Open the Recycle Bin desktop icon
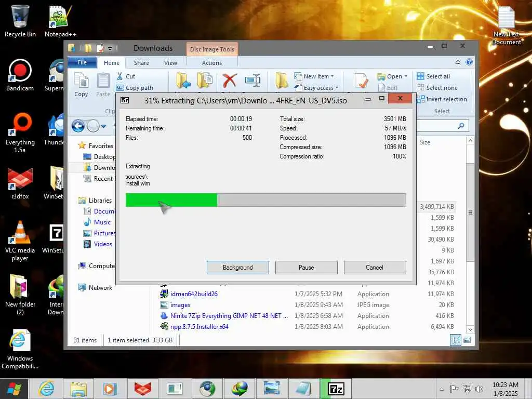The height and width of the screenshot is (399, 532). 20,21
